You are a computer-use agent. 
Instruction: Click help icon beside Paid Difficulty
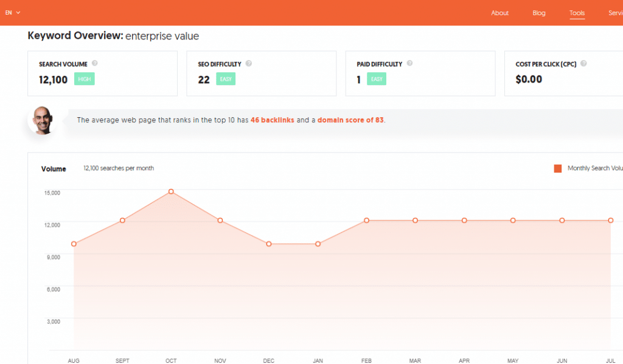coord(409,63)
